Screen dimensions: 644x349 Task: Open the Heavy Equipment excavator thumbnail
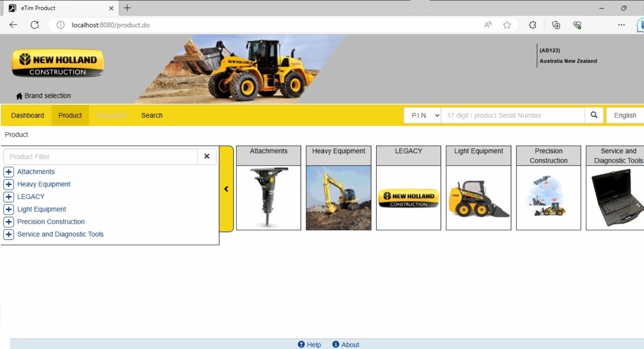339,198
